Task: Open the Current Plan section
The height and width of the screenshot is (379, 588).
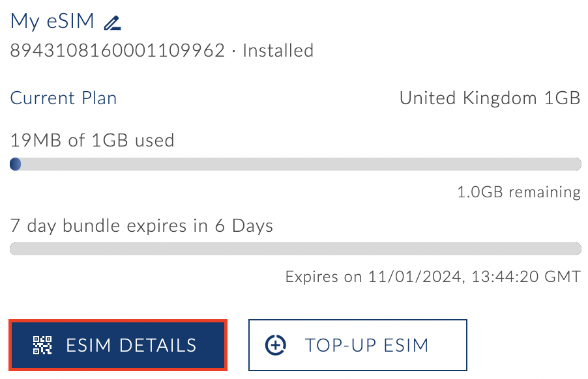Action: (x=63, y=98)
